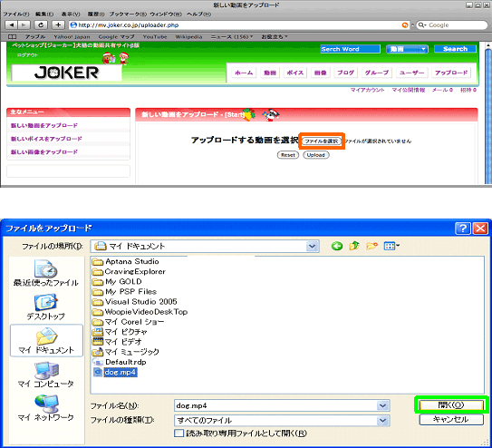Click the help question mark button in the dialog
Viewport: 492px width, 448px height.
[x=463, y=229]
